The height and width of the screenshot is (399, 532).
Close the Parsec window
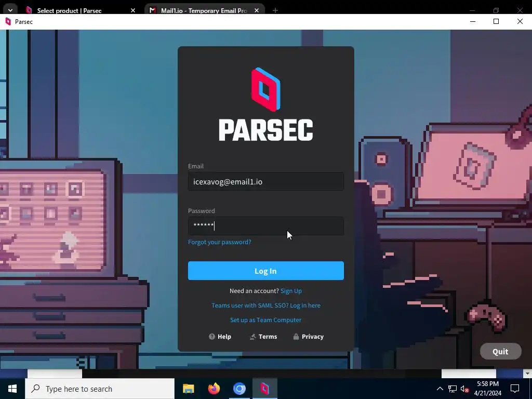point(520,21)
